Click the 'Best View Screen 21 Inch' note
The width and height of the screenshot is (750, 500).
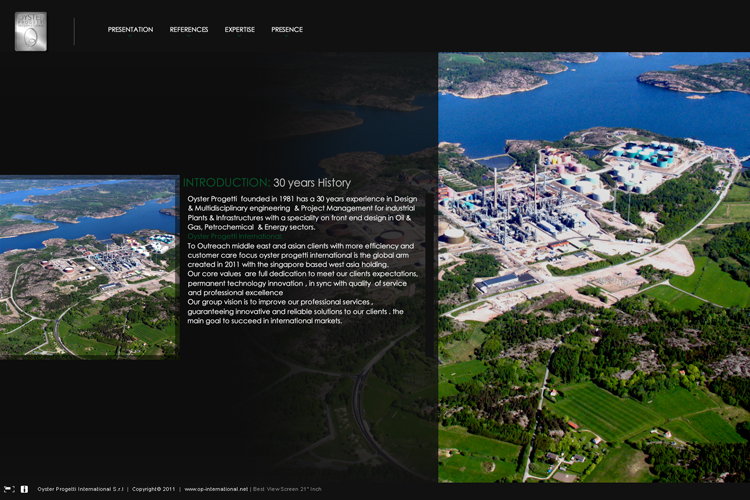[x=287, y=489]
